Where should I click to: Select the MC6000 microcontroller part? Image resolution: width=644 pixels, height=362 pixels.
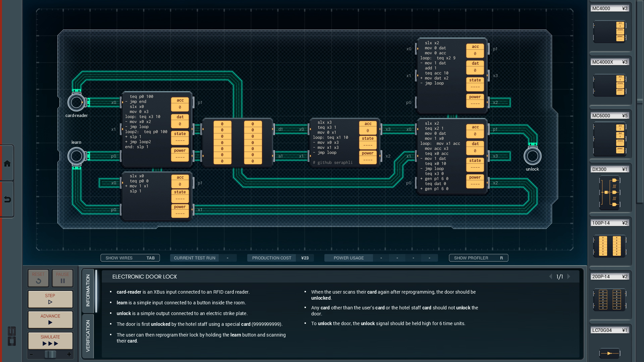[x=609, y=139]
